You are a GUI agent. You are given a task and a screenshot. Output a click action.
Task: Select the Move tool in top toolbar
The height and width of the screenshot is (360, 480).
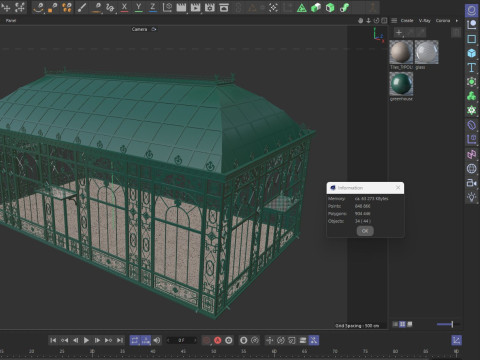pos(6,7)
